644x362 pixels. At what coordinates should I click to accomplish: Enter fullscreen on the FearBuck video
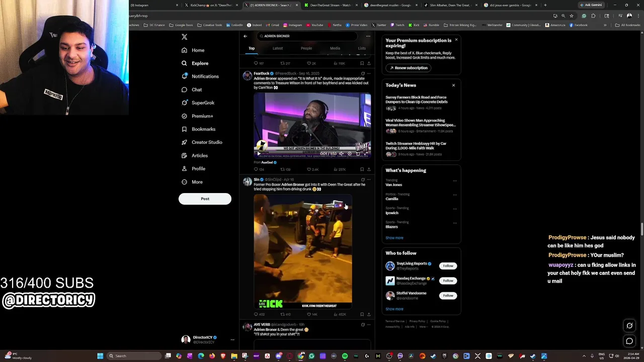click(x=366, y=154)
